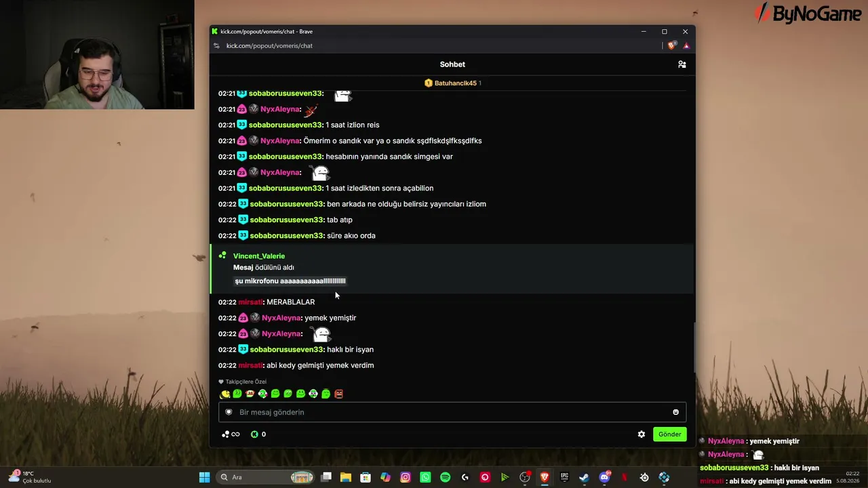Click top gifter Batuhancik45
This screenshot has height=488, width=868.
tap(456, 83)
